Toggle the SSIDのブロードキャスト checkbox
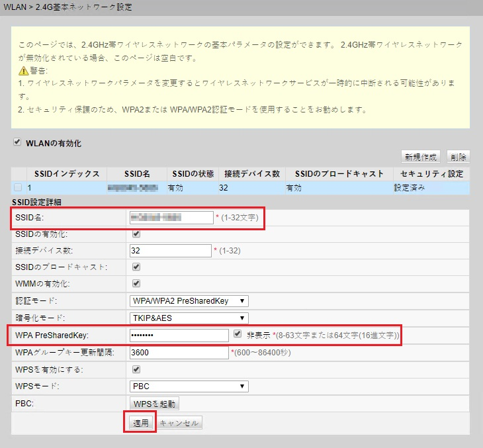Image resolution: width=483 pixels, height=448 pixels. 136,267
